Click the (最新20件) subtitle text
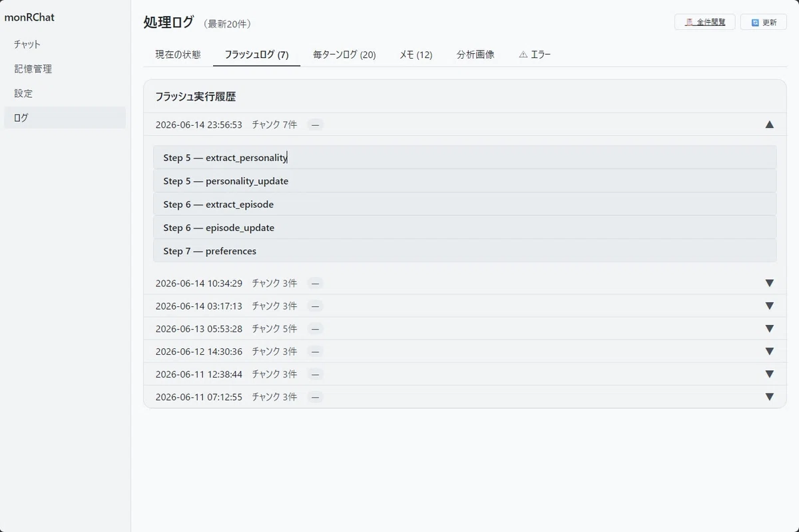 point(228,24)
